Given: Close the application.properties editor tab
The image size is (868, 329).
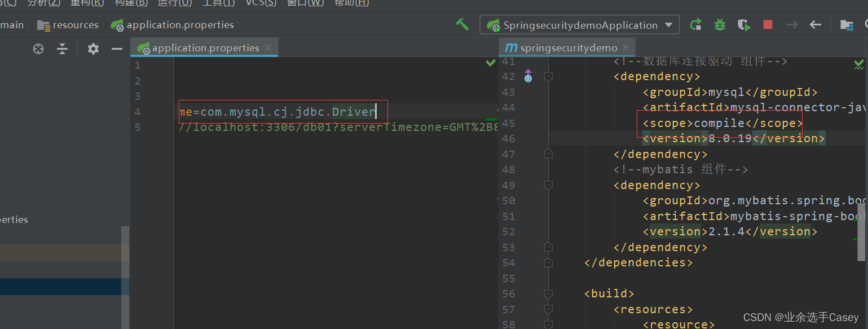Looking at the screenshot, I should tap(268, 47).
